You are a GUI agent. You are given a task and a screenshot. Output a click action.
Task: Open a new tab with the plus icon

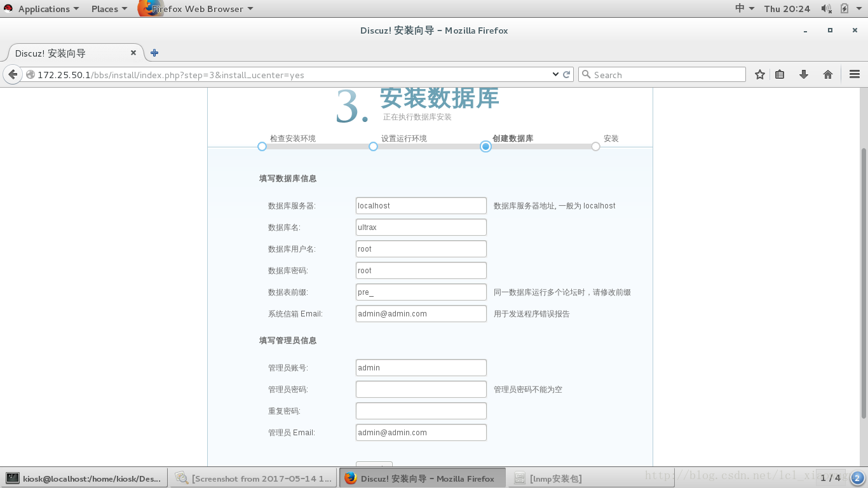[x=154, y=53]
